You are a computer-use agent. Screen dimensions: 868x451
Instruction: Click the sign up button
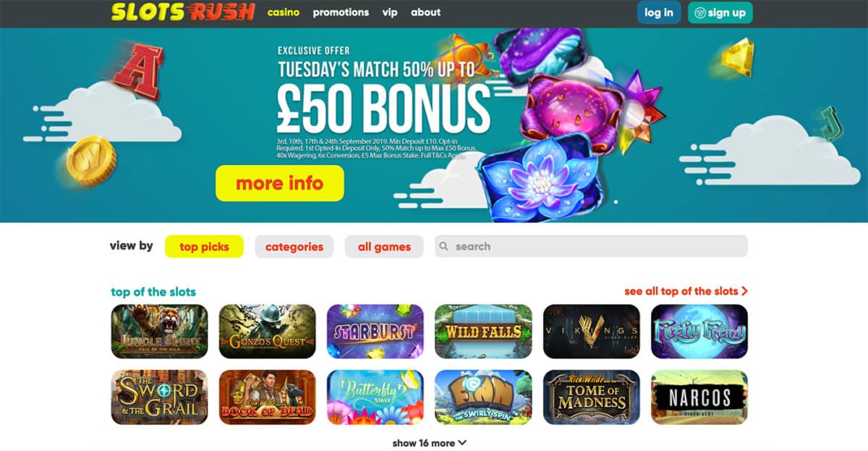(720, 13)
